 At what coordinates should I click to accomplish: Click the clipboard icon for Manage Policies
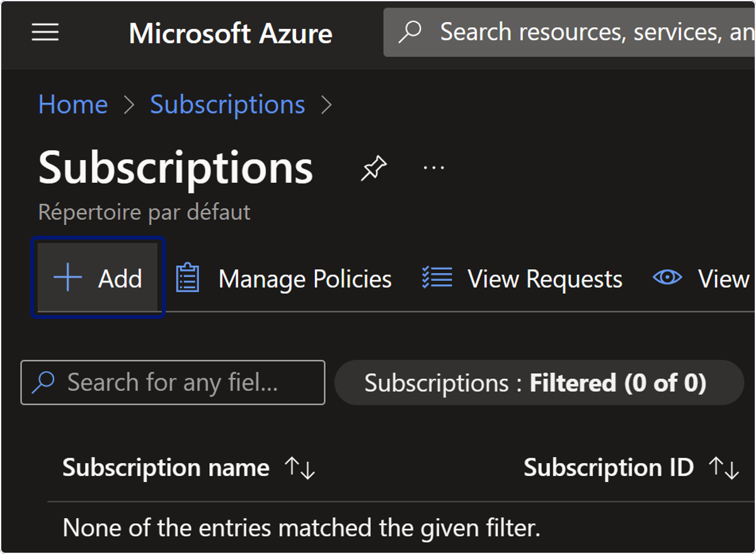click(x=187, y=279)
